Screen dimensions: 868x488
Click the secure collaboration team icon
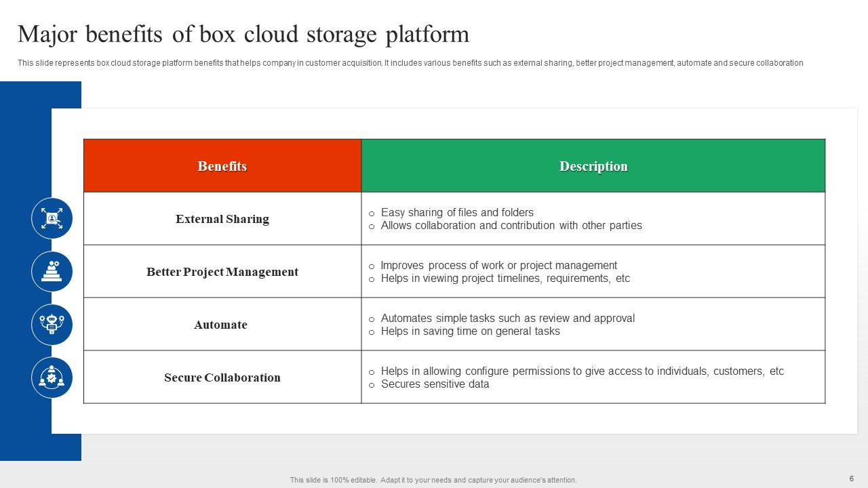[x=52, y=378]
